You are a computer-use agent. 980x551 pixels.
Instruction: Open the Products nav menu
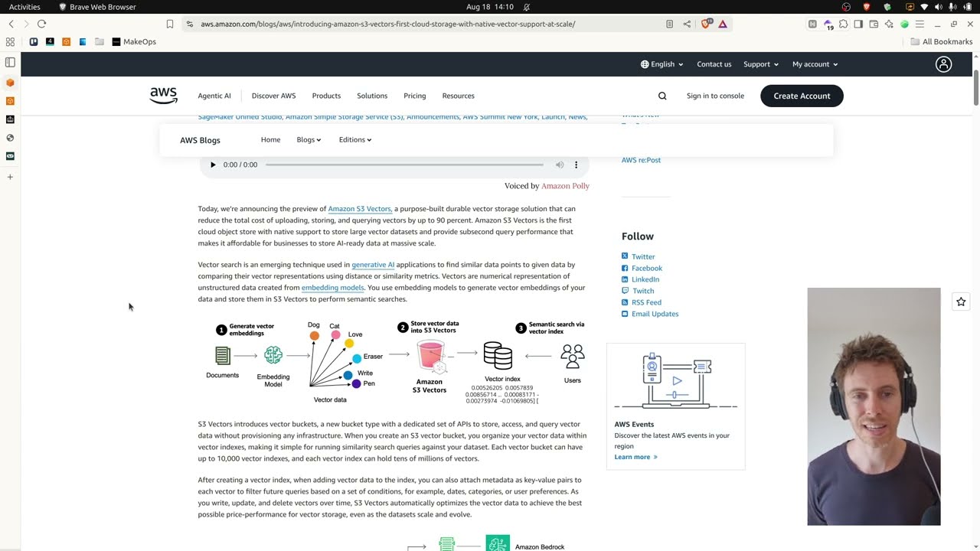(326, 96)
